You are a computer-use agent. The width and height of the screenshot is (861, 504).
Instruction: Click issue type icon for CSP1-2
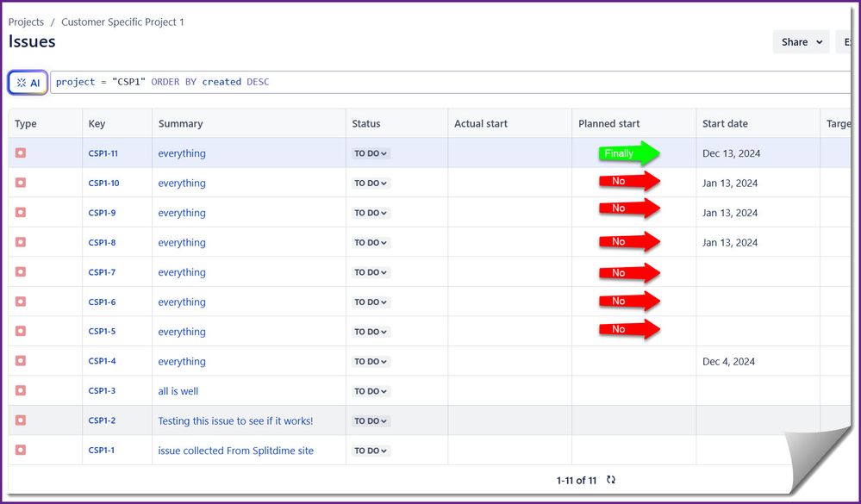pyautogui.click(x=21, y=420)
